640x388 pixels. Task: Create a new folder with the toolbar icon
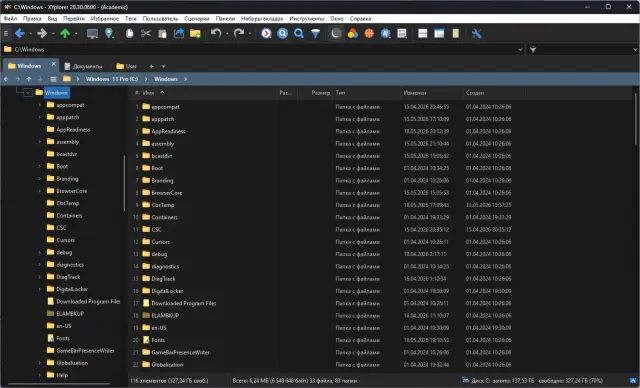tap(195, 33)
